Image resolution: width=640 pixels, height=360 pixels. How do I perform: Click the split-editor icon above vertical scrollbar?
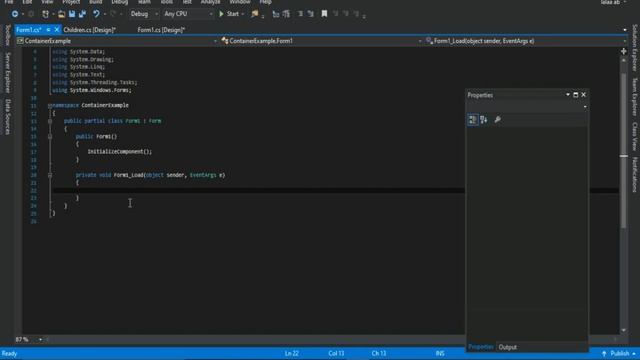(624, 51)
